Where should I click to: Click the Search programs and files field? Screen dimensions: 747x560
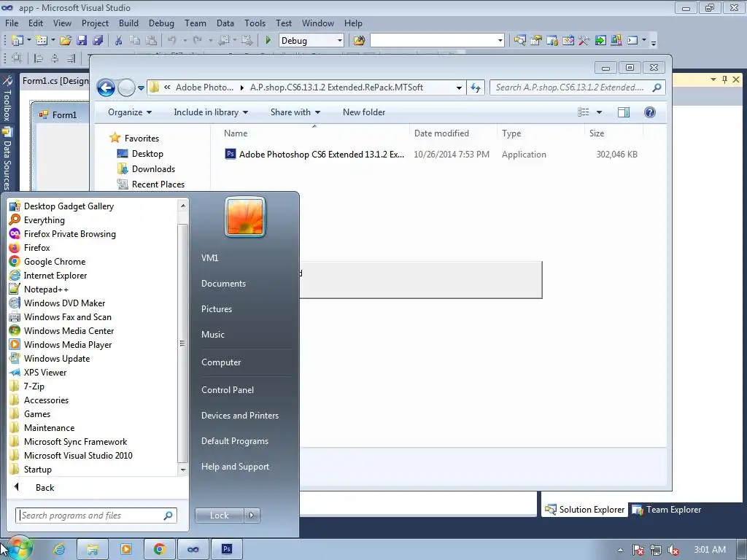pyautogui.click(x=96, y=516)
